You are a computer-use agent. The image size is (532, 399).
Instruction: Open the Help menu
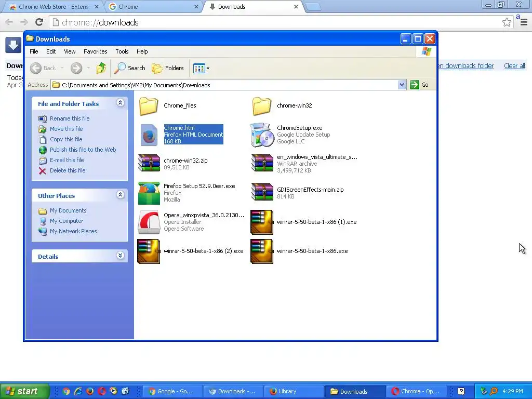(142, 51)
